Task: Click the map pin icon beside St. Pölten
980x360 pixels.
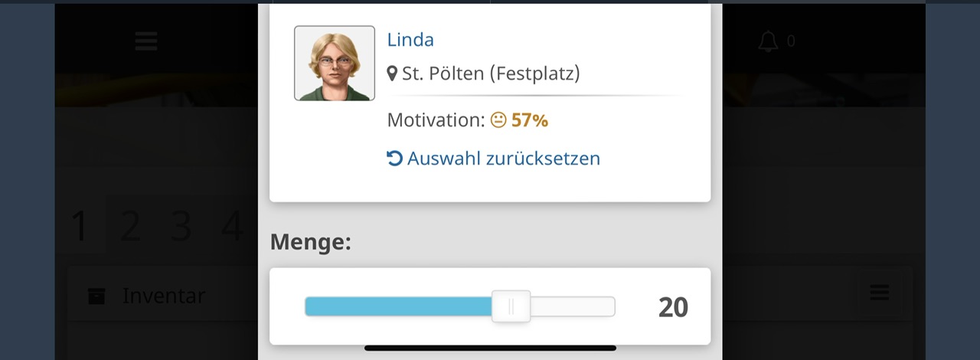Action: tap(392, 74)
